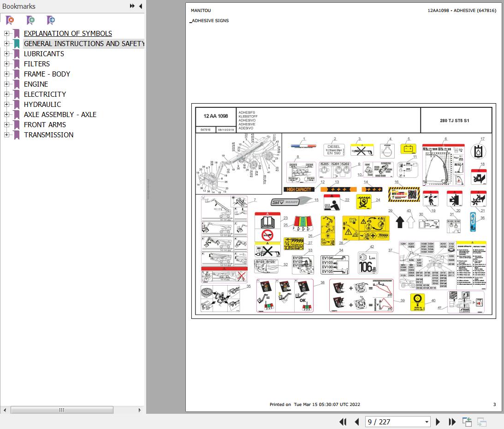This screenshot has height=429, width=504.
Task: Go to previous page arrow
Action: 357,422
